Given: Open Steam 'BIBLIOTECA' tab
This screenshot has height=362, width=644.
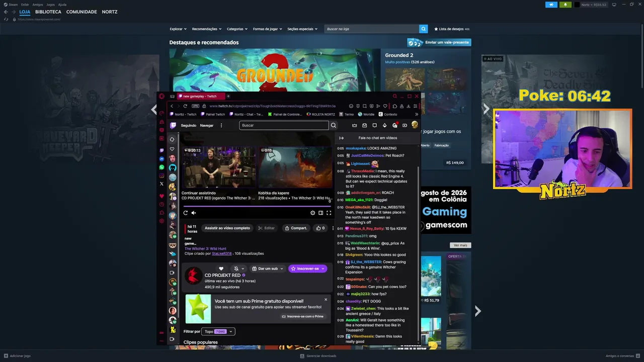Looking at the screenshot, I should [x=48, y=12].
